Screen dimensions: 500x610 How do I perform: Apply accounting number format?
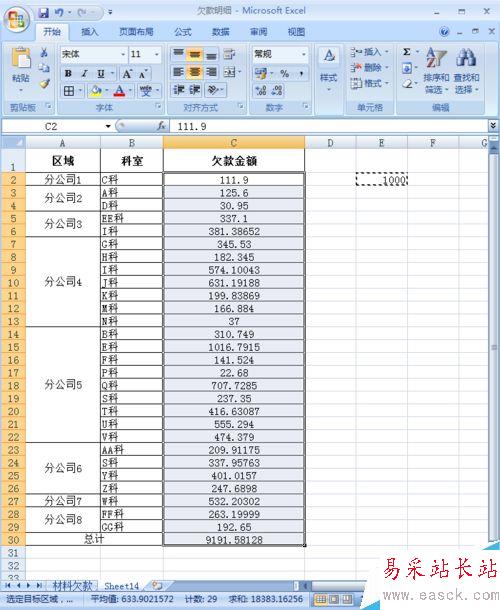click(x=260, y=73)
